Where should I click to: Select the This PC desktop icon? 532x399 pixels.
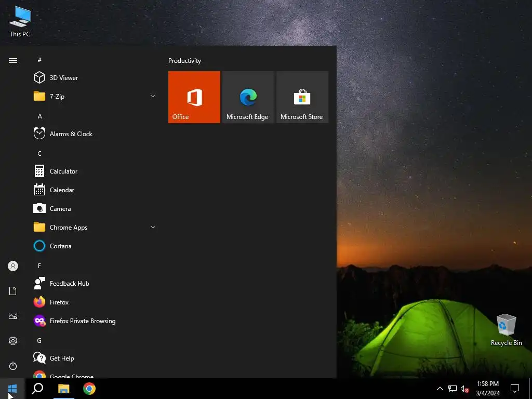(x=20, y=21)
